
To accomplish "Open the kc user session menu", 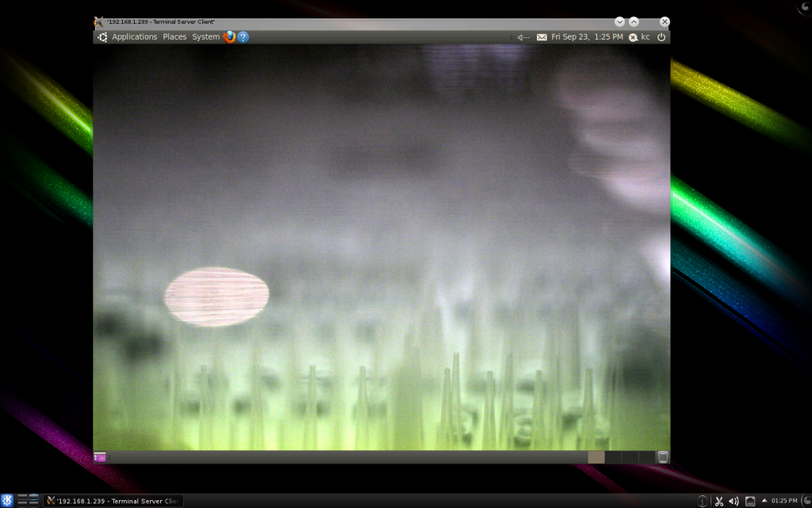I will coord(640,37).
